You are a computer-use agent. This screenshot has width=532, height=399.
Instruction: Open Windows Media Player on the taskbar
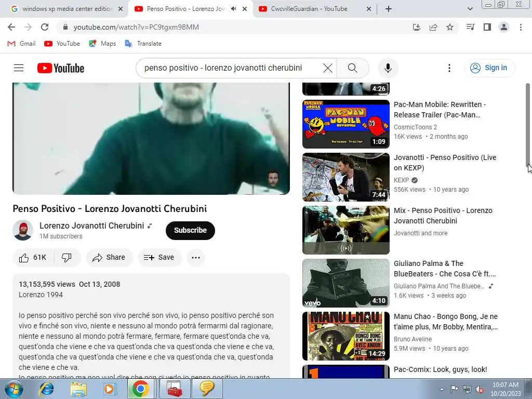(110, 389)
